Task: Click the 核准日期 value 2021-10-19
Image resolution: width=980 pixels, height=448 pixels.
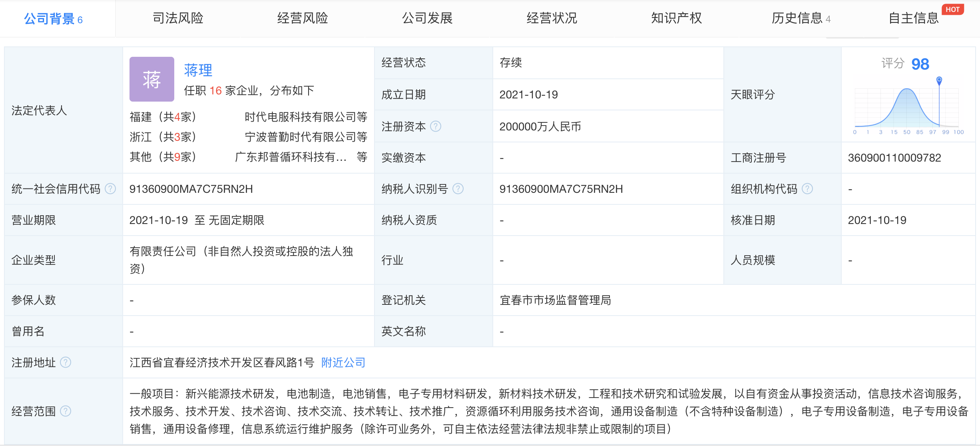Action: click(877, 220)
